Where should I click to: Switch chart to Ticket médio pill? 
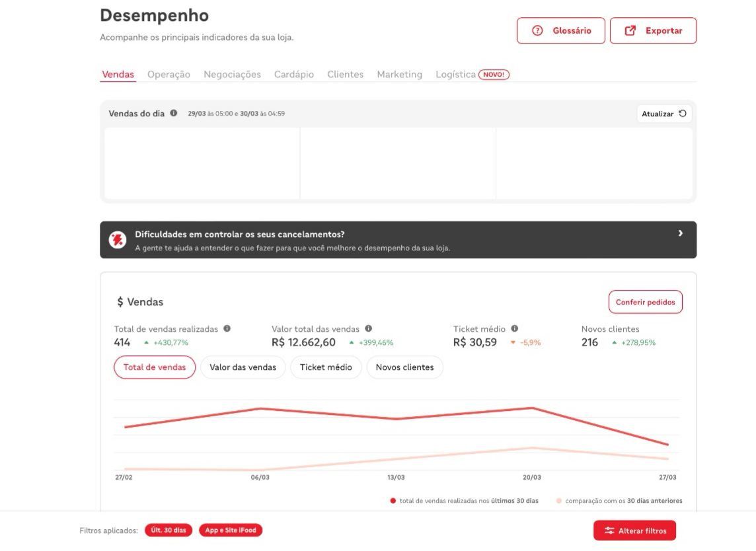pyautogui.click(x=326, y=367)
